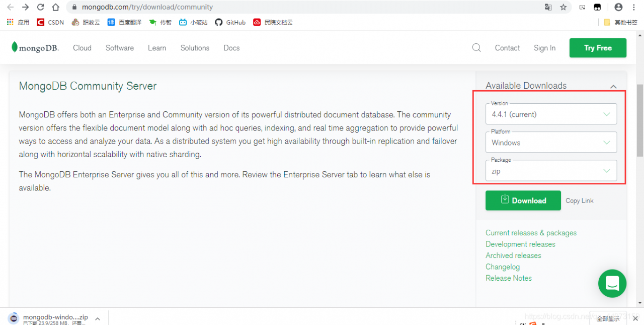
Task: Open the 民院文档云 bookmark
Action: [273, 22]
